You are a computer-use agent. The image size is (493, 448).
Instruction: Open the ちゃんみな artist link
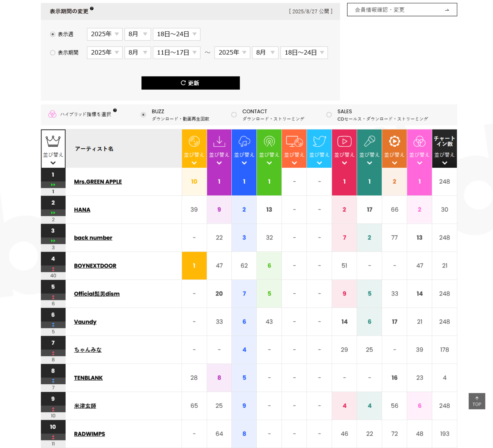(x=88, y=350)
